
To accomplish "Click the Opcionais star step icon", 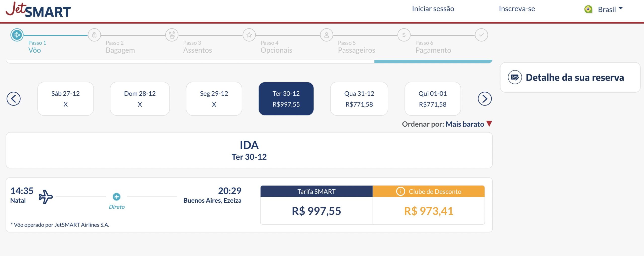I will 249,35.
